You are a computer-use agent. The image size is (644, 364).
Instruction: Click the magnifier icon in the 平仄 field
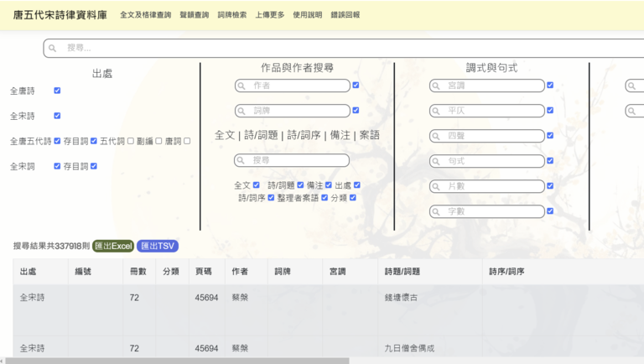[439, 111]
